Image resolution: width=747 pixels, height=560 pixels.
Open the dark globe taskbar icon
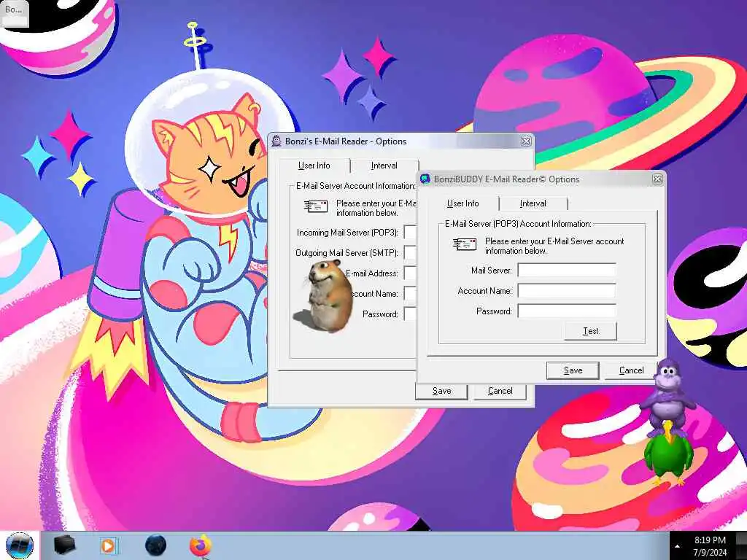click(155, 545)
